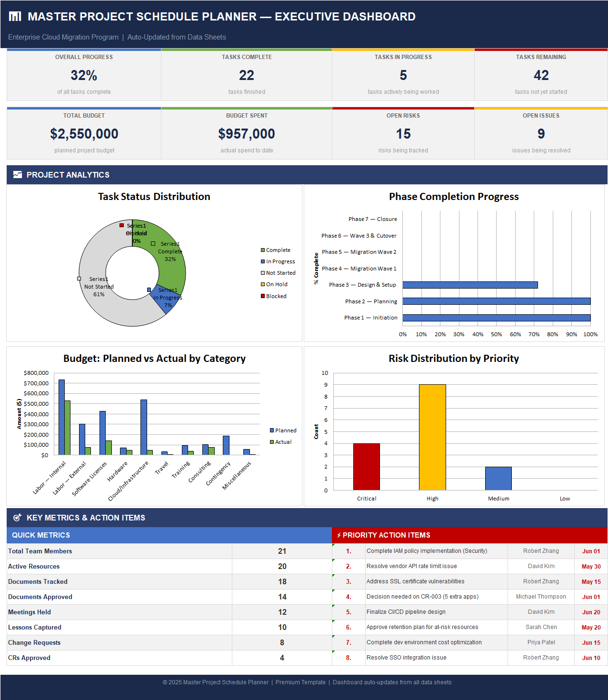Screen dimensions: 608x700
Task: Click the dashboard bar-chart icon in header
Action: [x=15, y=17]
